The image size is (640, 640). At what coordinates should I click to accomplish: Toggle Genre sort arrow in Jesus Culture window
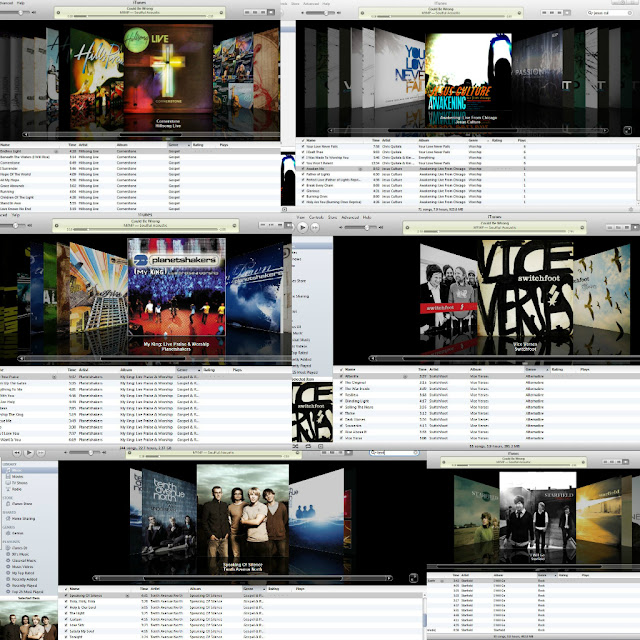(x=487, y=140)
